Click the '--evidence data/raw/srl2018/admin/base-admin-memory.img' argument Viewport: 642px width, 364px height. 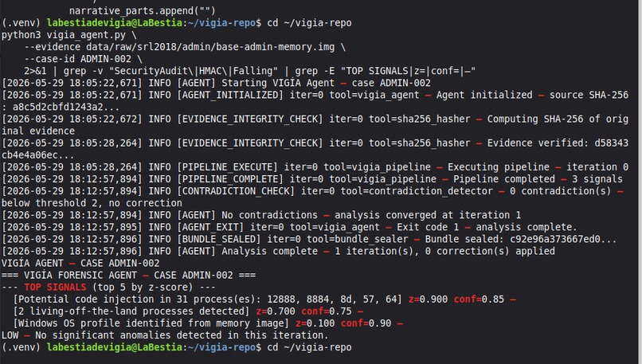179,47
